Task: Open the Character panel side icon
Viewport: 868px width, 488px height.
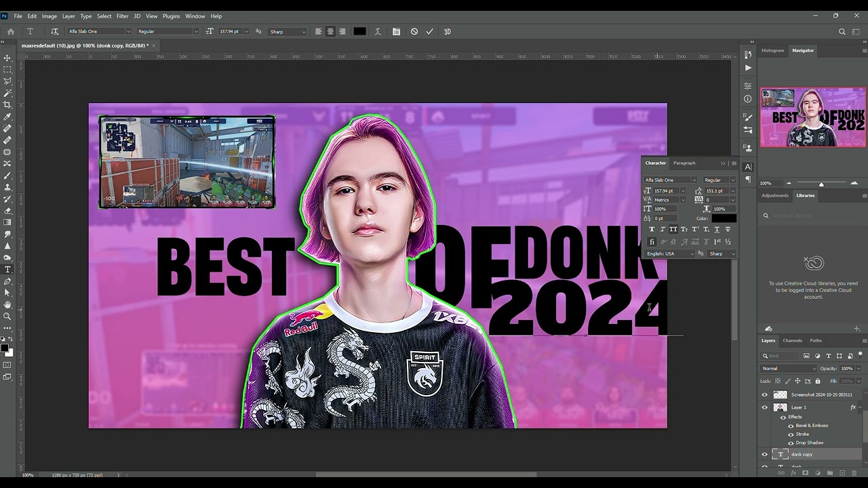Action: coord(748,167)
